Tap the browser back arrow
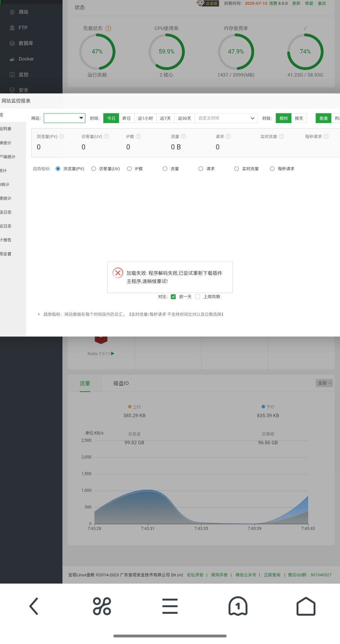Screen dimensions: 340x644 pyautogui.click(x=34, y=606)
